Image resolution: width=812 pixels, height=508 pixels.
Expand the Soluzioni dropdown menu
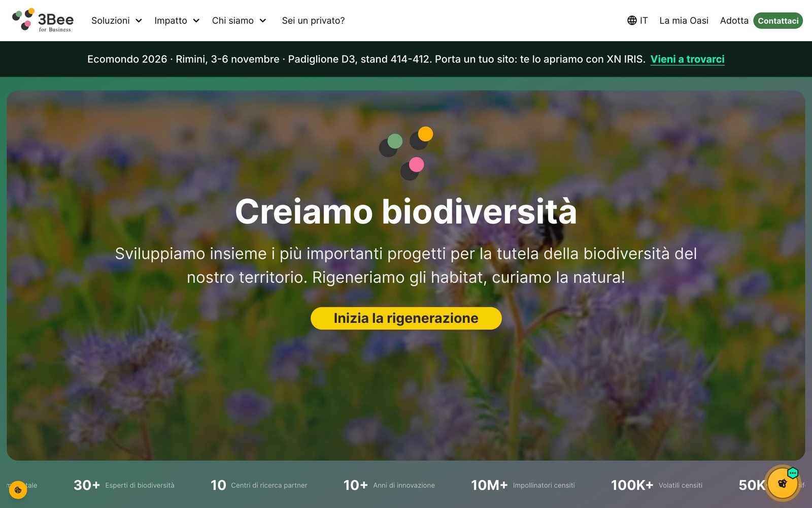(x=117, y=20)
